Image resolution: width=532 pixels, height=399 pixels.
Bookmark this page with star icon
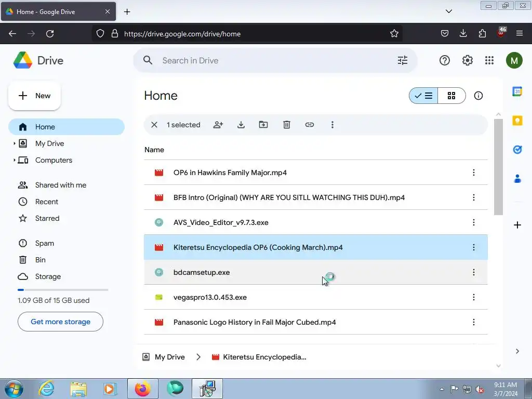[394, 33]
